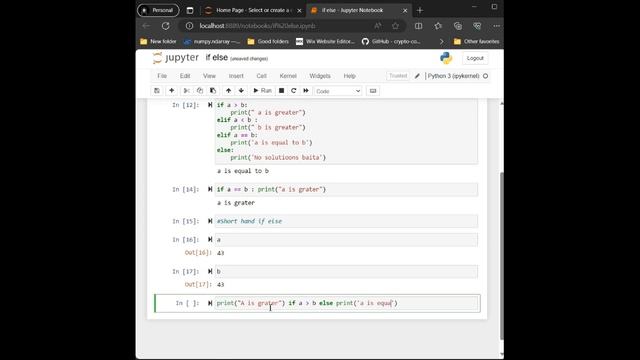Viewport: 640px width, 360px height.
Task: Run-cell icon beside In [12]
Action: [210, 105]
